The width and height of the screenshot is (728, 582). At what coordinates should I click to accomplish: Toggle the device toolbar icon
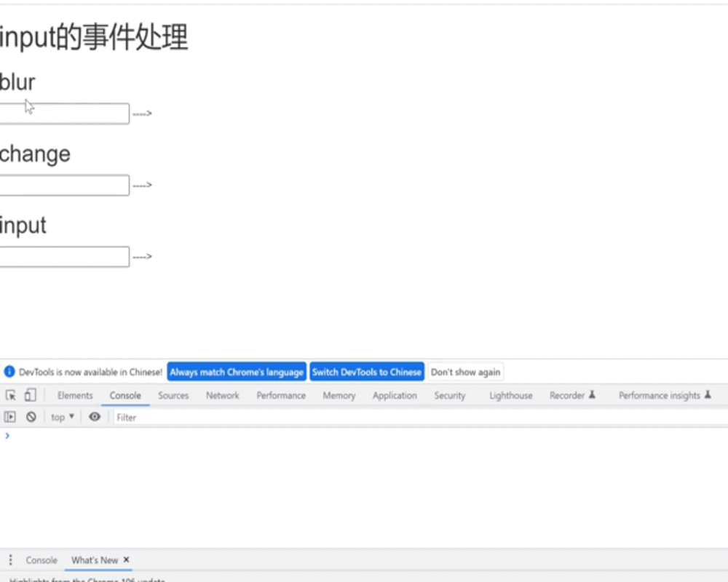click(30, 396)
